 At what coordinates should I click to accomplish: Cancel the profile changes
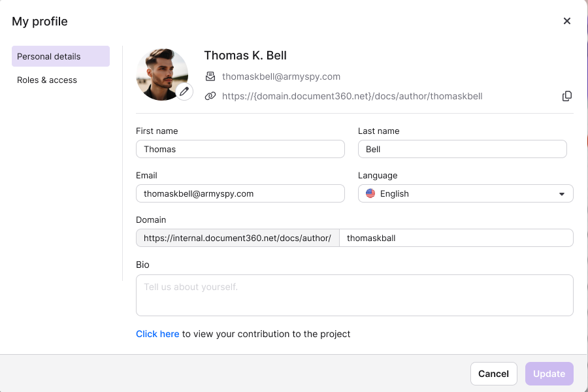tap(493, 374)
